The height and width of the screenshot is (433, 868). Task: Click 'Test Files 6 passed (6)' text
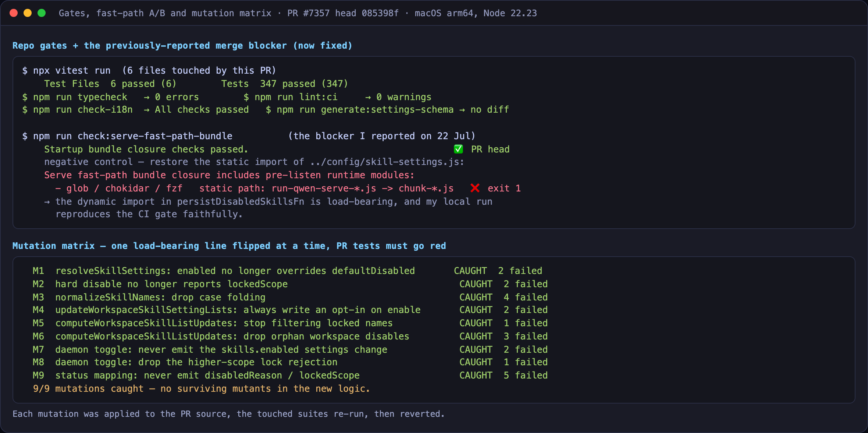pos(110,84)
